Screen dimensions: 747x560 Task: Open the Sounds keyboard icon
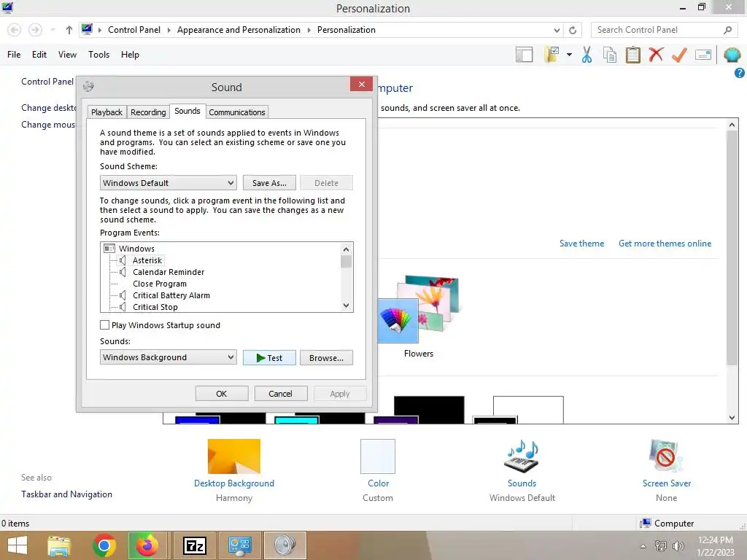pyautogui.click(x=522, y=456)
